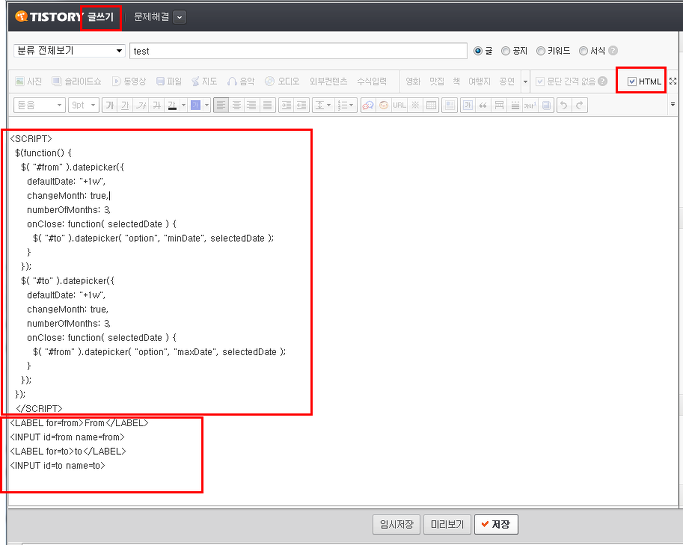Open the 외부컨텐츠 external content menu

click(328, 81)
